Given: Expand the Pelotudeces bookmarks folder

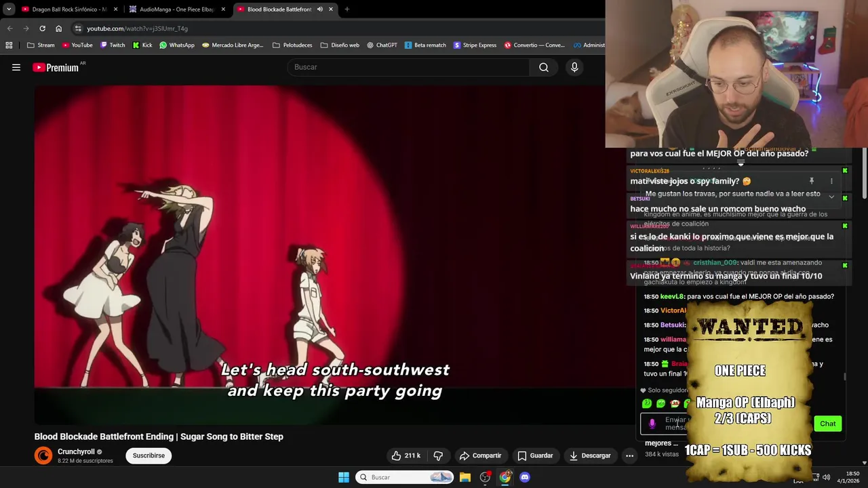Looking at the screenshot, I should [292, 45].
